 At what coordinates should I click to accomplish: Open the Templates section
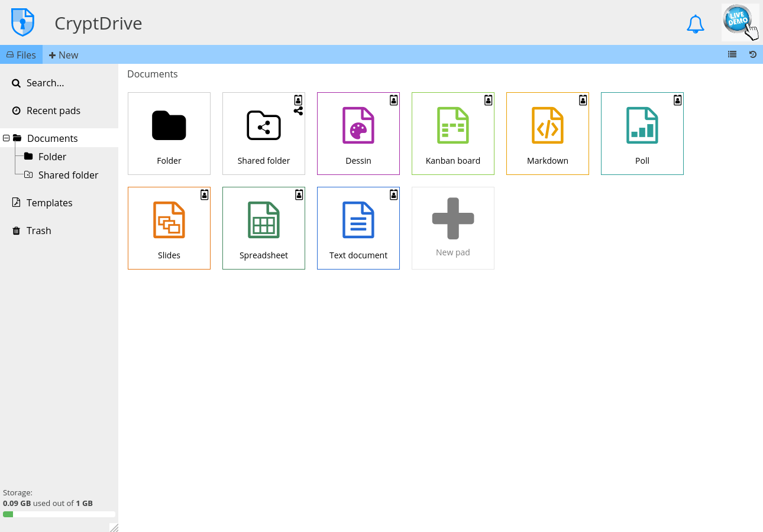(x=49, y=202)
